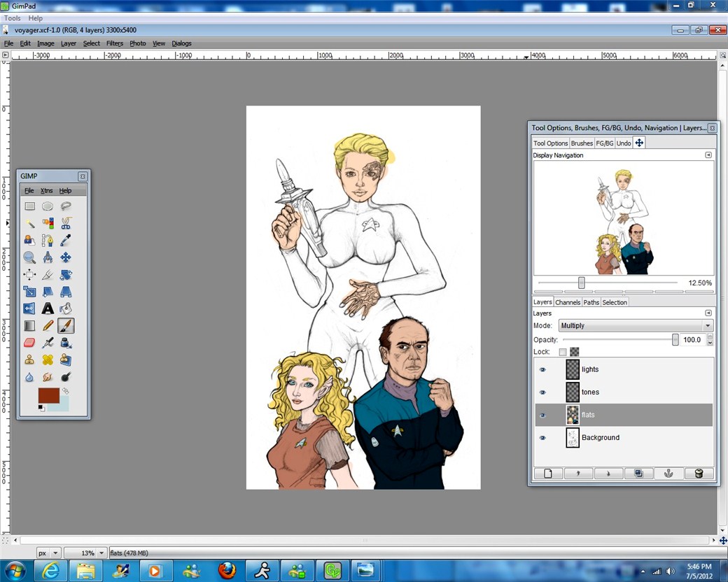Select the Ink tool
This screenshot has height=582, width=728.
coord(66,343)
